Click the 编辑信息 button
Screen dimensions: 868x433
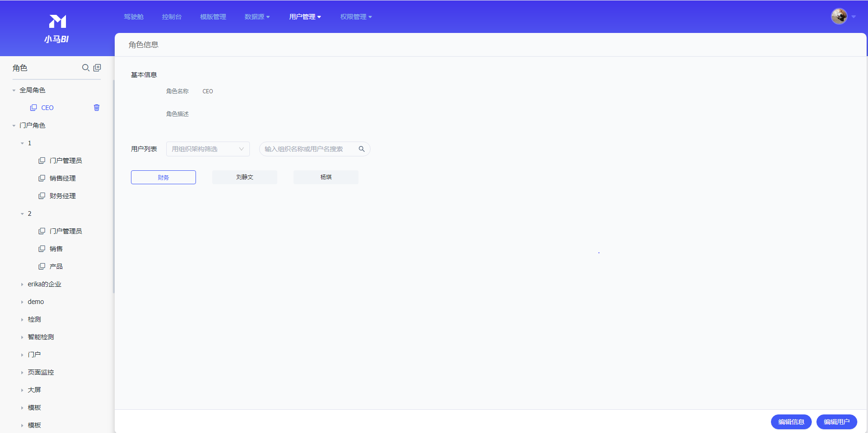point(791,422)
